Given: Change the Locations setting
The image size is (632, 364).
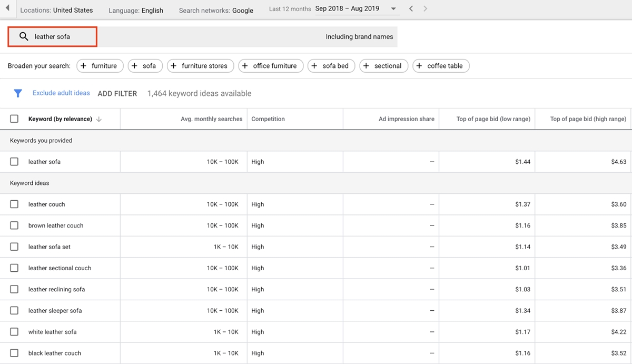Looking at the screenshot, I should (x=56, y=10).
